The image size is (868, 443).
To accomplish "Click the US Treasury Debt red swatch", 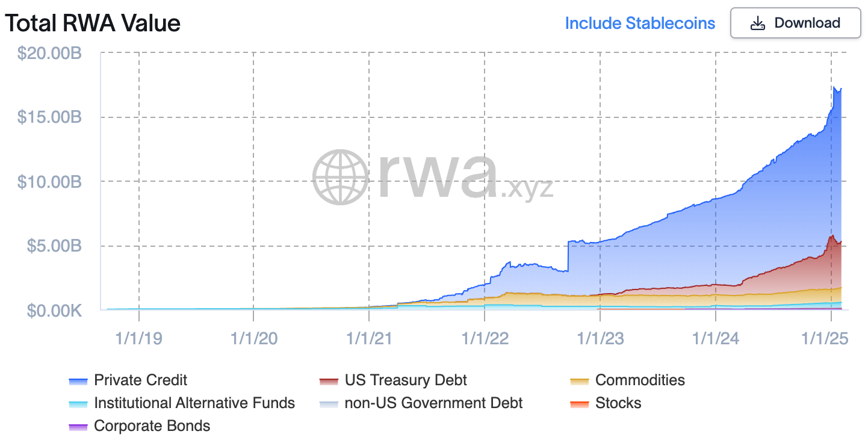I will pos(329,381).
